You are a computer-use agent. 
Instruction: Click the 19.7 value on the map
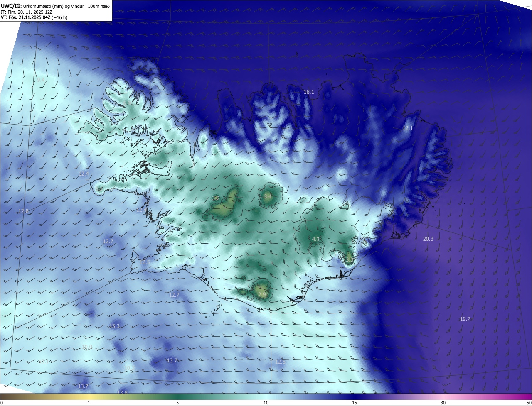(x=465, y=319)
